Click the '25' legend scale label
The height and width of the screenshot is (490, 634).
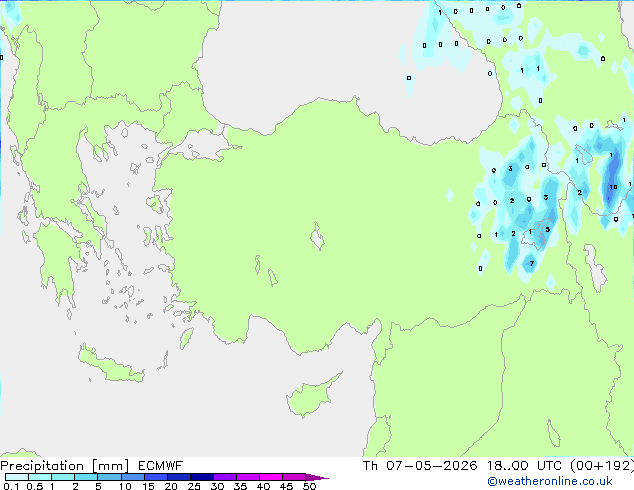[x=194, y=486]
